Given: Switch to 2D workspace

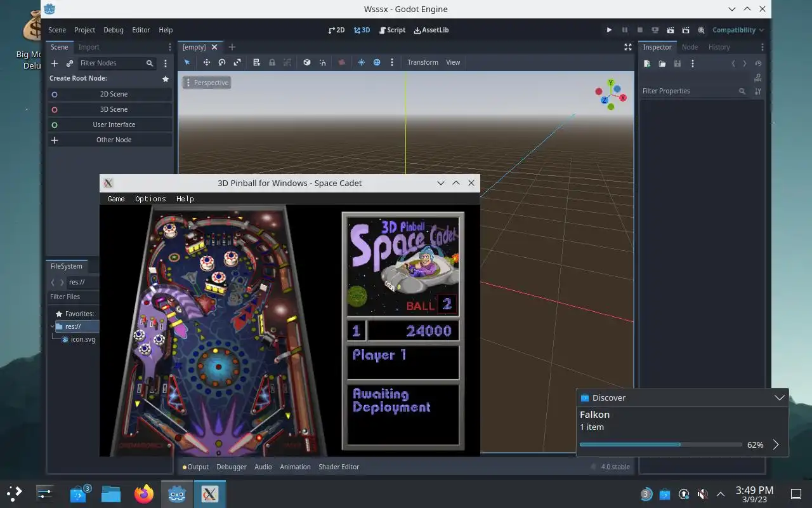Looking at the screenshot, I should (x=336, y=30).
